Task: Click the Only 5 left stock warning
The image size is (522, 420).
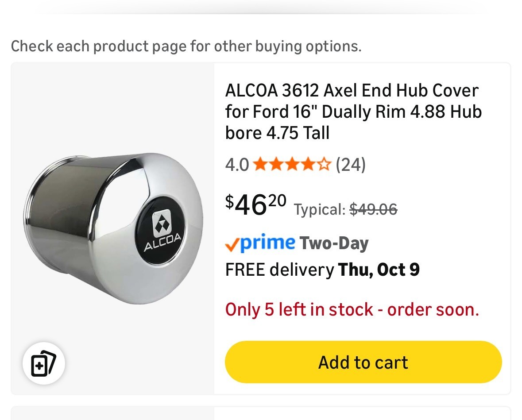Action: tap(352, 309)
